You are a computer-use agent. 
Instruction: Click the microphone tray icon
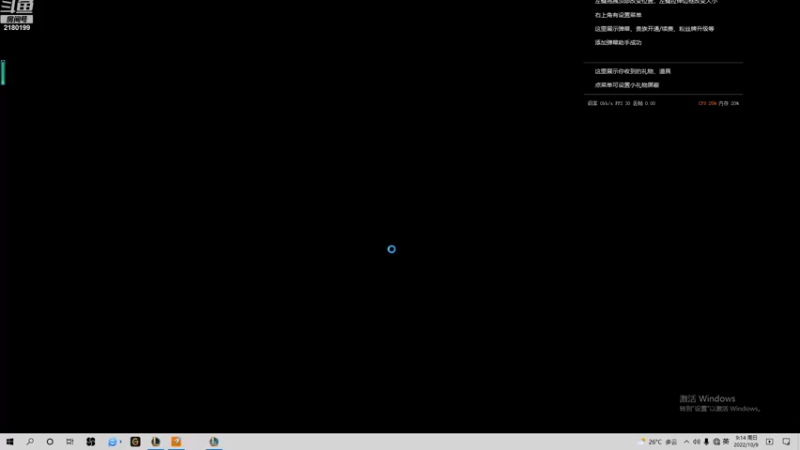click(x=706, y=442)
